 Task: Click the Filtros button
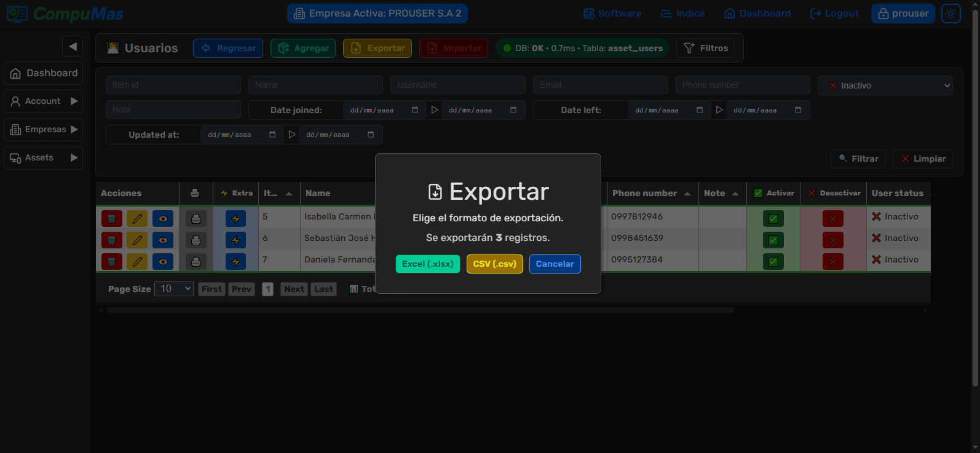[x=705, y=48]
